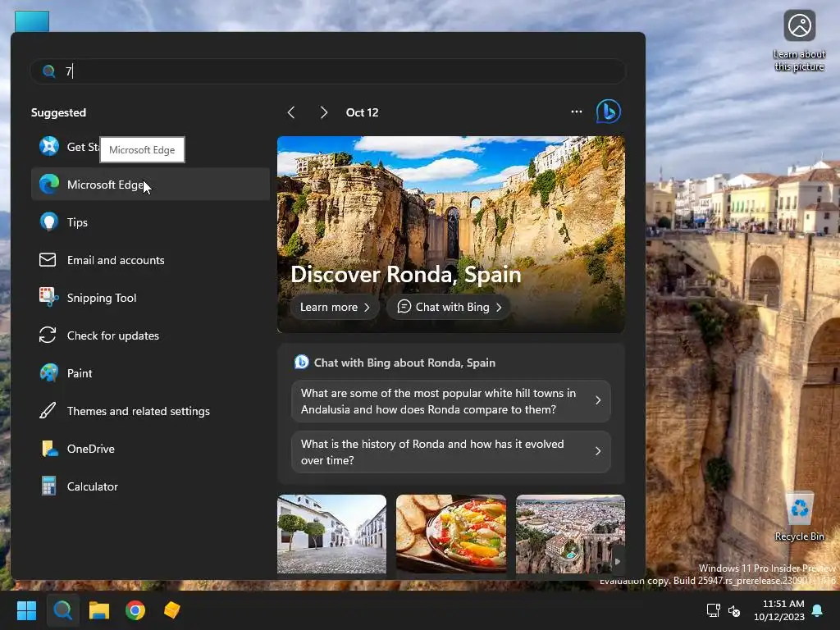Viewport: 840px width, 630px height.
Task: Click the Bing chat icon in search panel
Action: pyautogui.click(x=608, y=112)
